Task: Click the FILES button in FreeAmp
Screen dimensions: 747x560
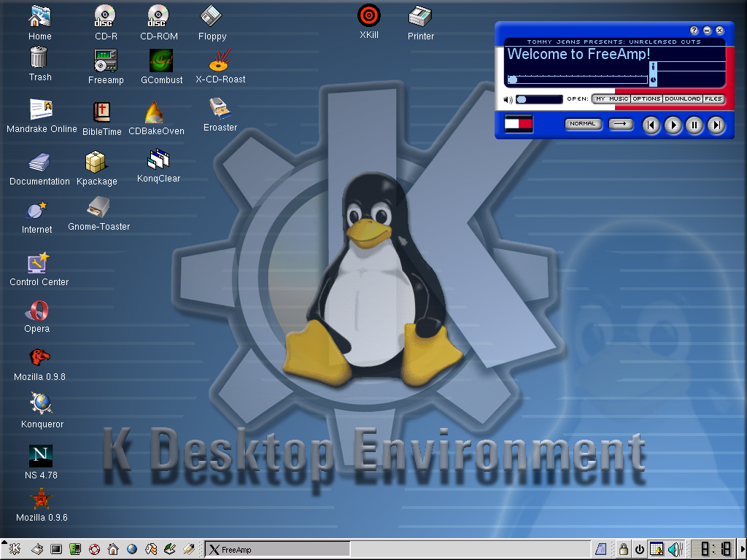Action: [713, 98]
